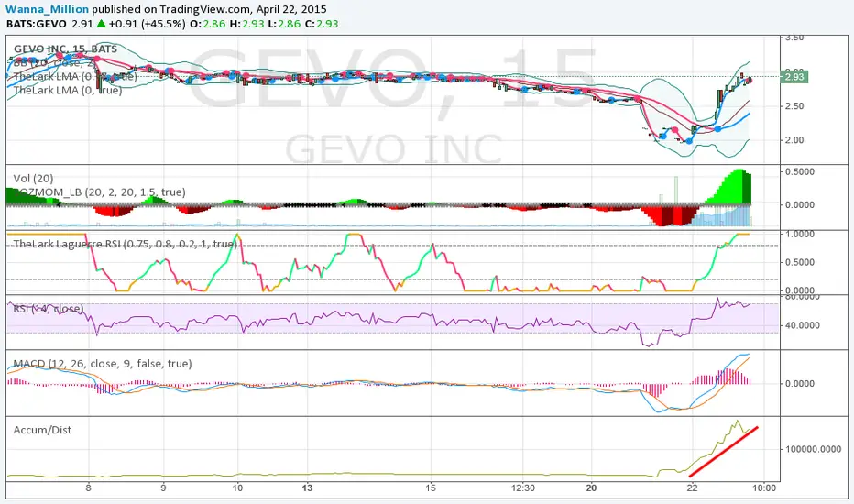The height and width of the screenshot is (504, 854).
Task: Click the date 20 on time axis
Action: click(x=592, y=488)
